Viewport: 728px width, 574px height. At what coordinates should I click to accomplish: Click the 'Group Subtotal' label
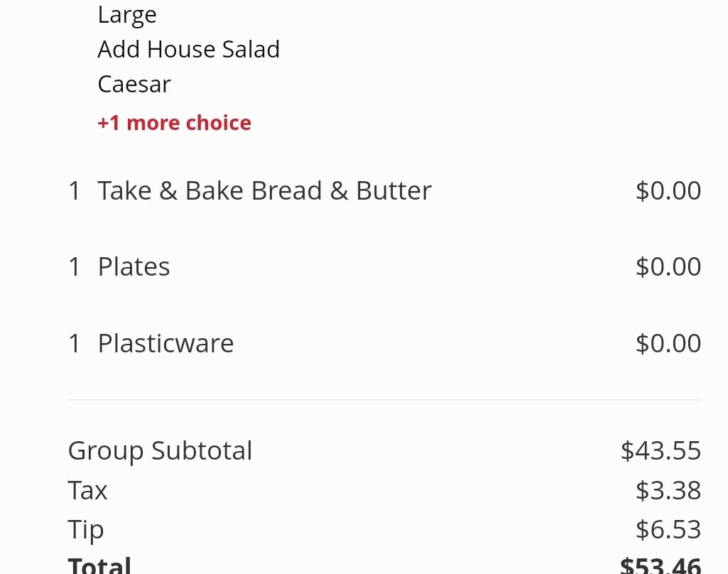(x=160, y=451)
